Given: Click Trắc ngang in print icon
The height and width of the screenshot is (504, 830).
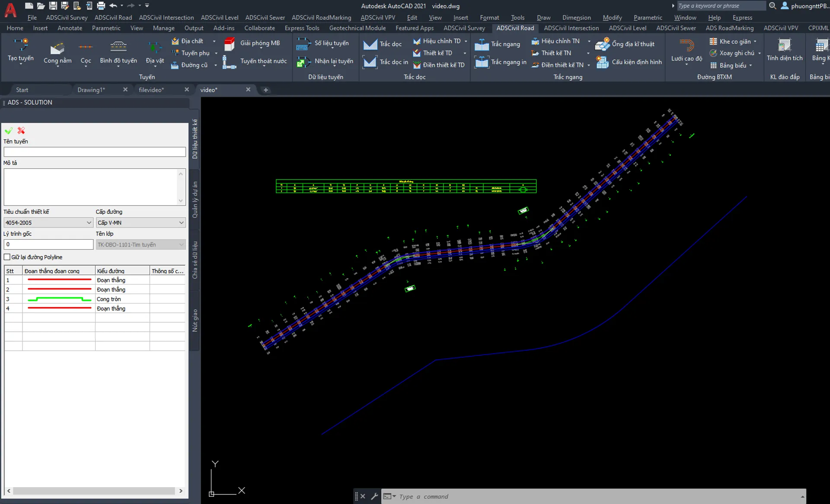Looking at the screenshot, I should point(482,62).
